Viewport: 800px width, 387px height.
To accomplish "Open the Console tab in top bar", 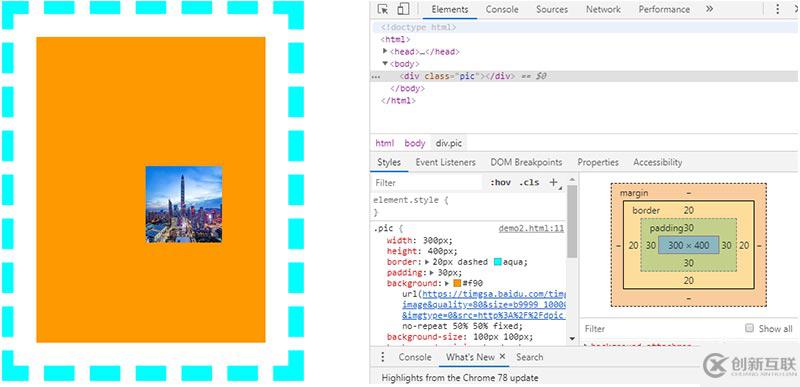I will (502, 9).
